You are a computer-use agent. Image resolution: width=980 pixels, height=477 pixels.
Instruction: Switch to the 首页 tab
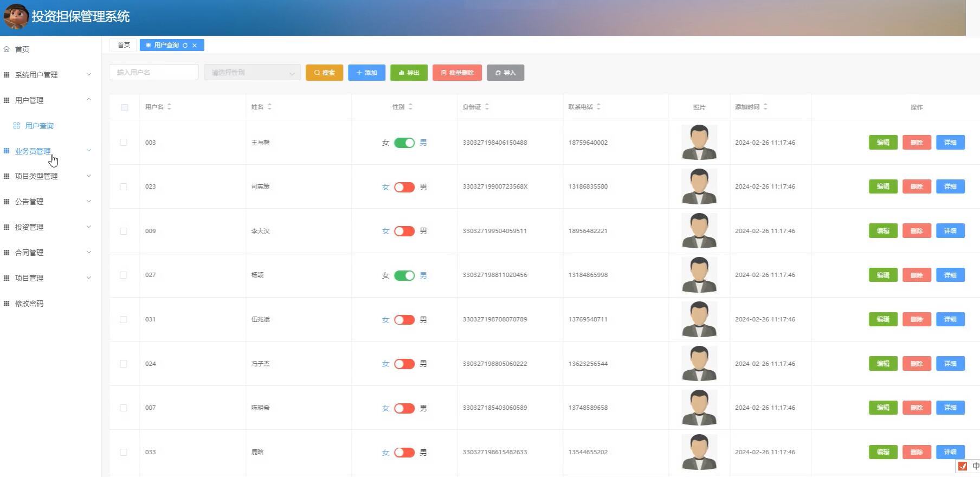[x=124, y=46]
